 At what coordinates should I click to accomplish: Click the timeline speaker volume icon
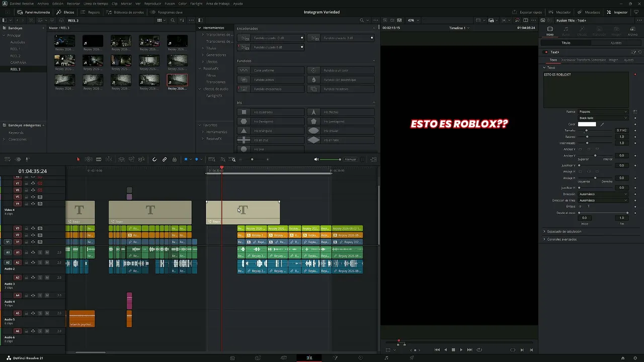[x=316, y=159]
